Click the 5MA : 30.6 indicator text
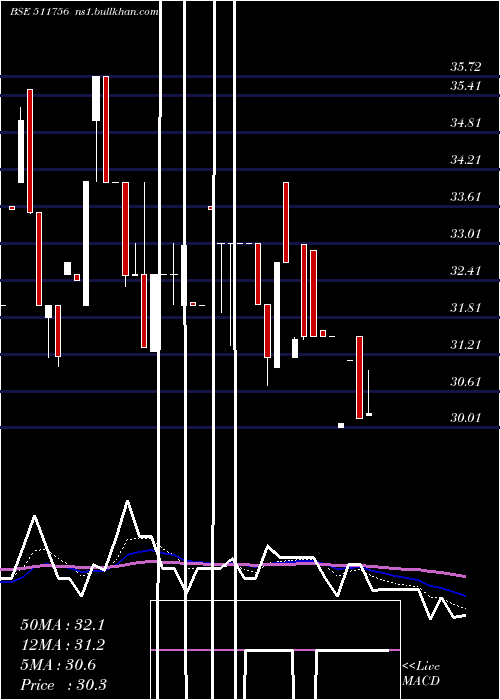 pyautogui.click(x=58, y=665)
